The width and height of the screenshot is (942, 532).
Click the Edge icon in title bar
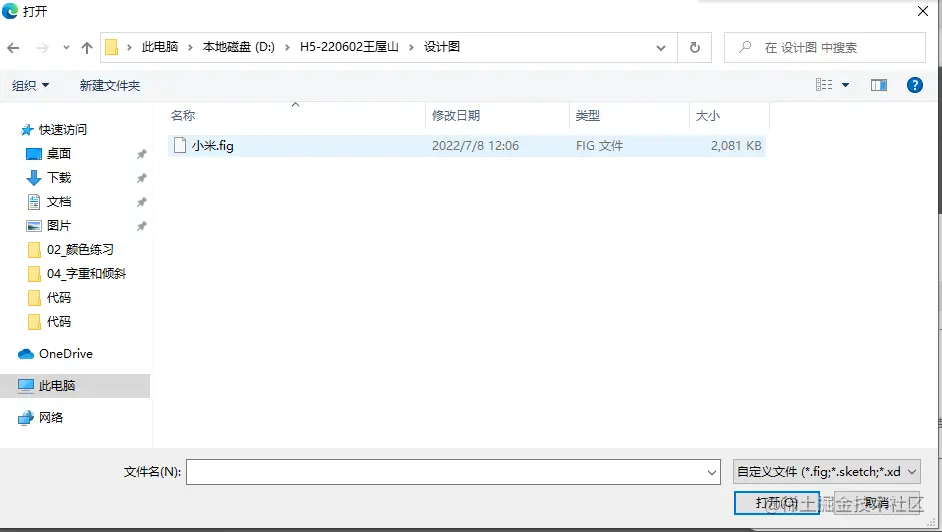[10, 11]
